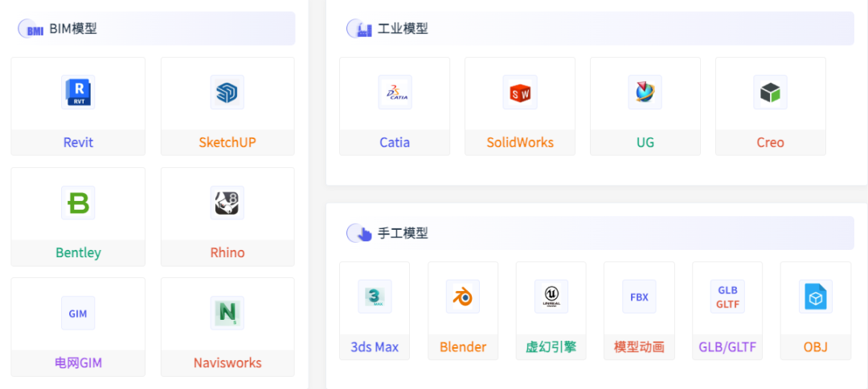Select the Blender logo icon
Image resolution: width=868 pixels, height=389 pixels.
click(x=463, y=297)
